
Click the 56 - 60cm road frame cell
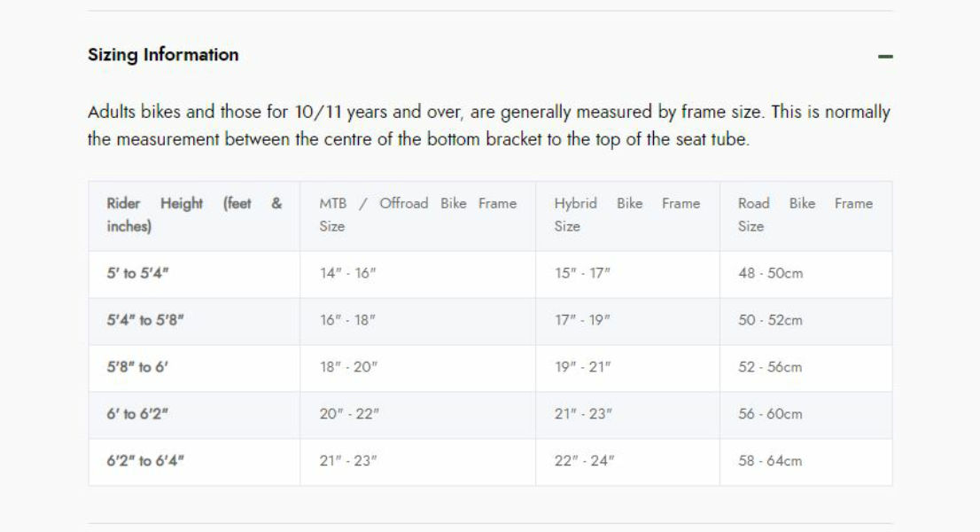pos(770,415)
